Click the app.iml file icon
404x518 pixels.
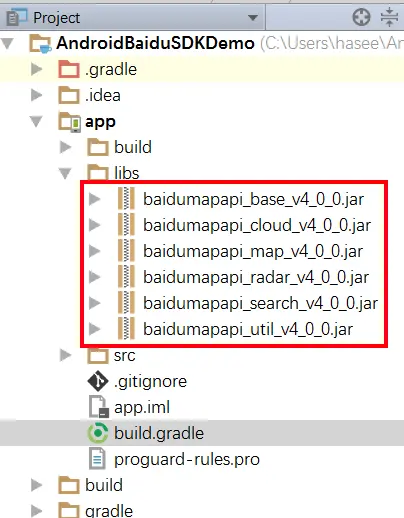99,407
